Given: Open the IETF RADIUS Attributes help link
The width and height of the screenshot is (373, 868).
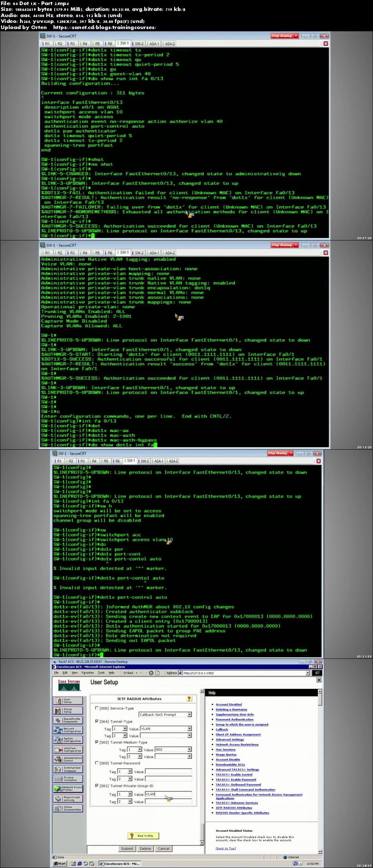Looking at the screenshot, I should [233, 808].
